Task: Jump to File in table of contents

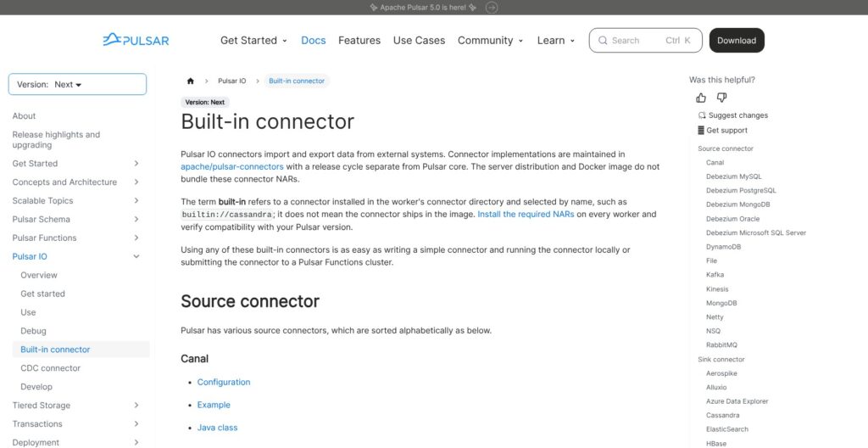Action: pyautogui.click(x=711, y=260)
